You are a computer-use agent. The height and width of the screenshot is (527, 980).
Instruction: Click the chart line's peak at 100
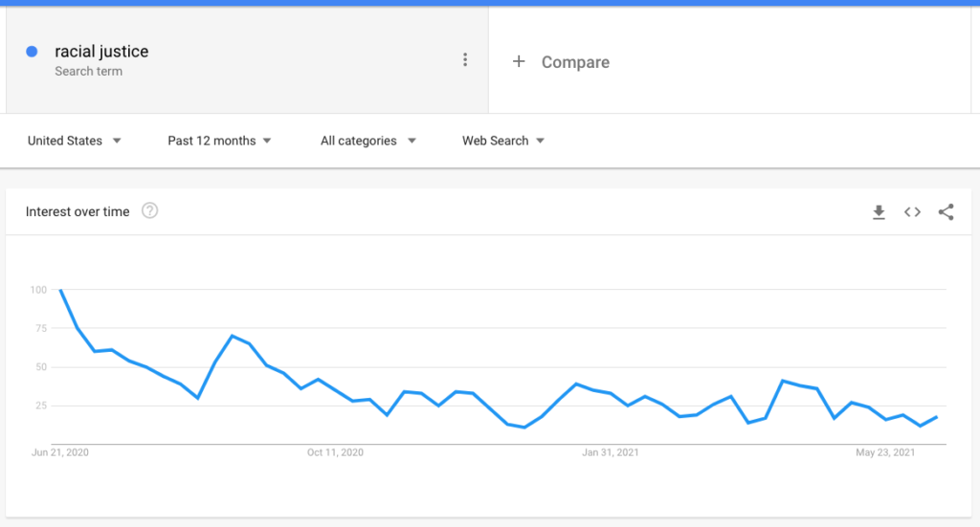pos(61,290)
